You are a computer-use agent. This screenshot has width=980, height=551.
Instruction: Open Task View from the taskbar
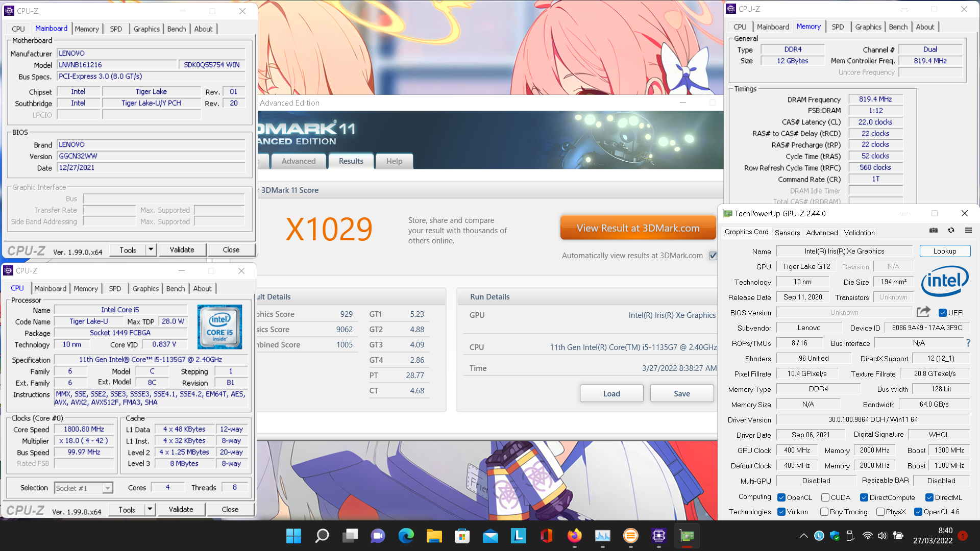tap(350, 536)
